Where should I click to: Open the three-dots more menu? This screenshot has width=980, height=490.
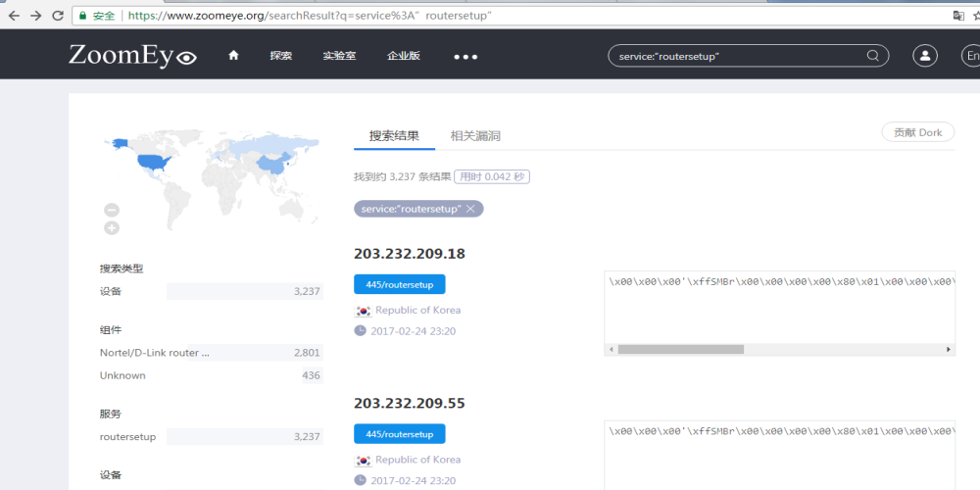[x=465, y=56]
